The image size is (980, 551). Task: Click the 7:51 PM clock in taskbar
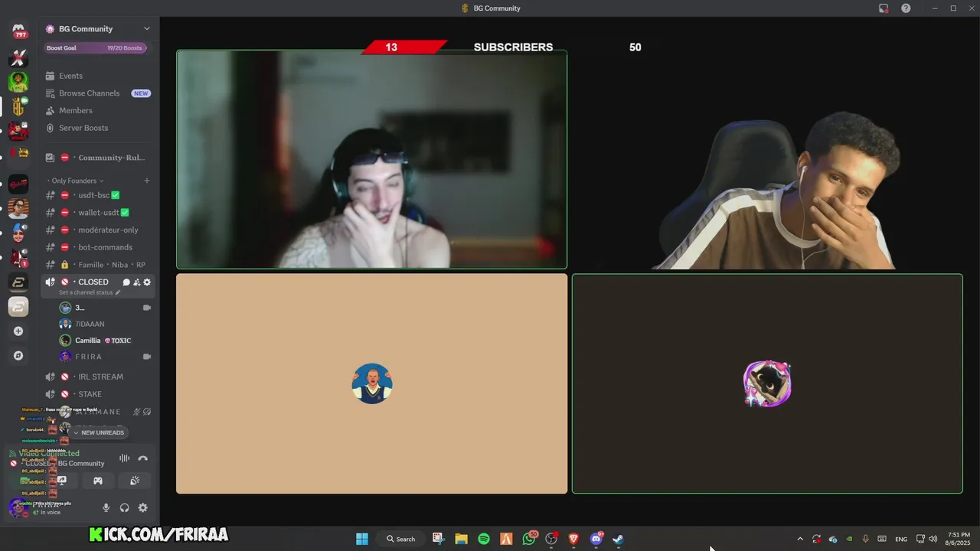coord(959,539)
